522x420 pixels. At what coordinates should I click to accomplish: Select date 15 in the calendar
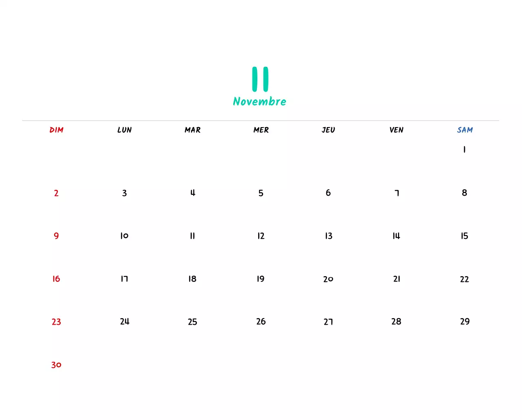click(x=464, y=236)
